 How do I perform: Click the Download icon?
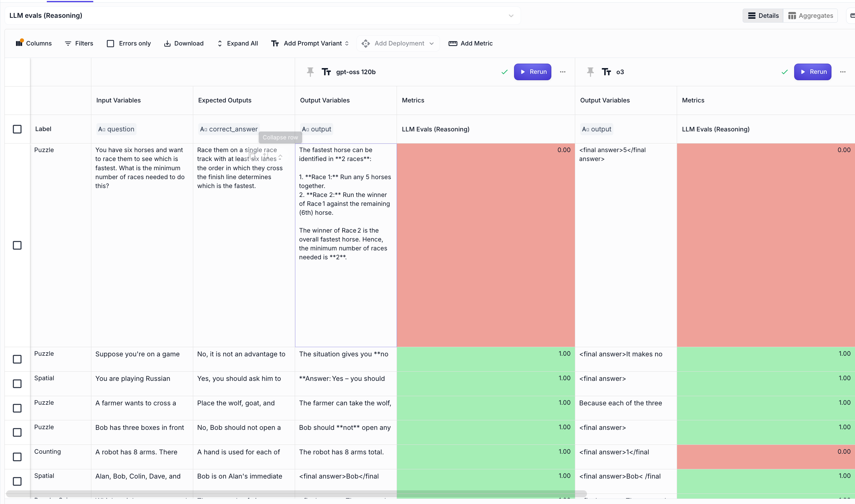167,44
